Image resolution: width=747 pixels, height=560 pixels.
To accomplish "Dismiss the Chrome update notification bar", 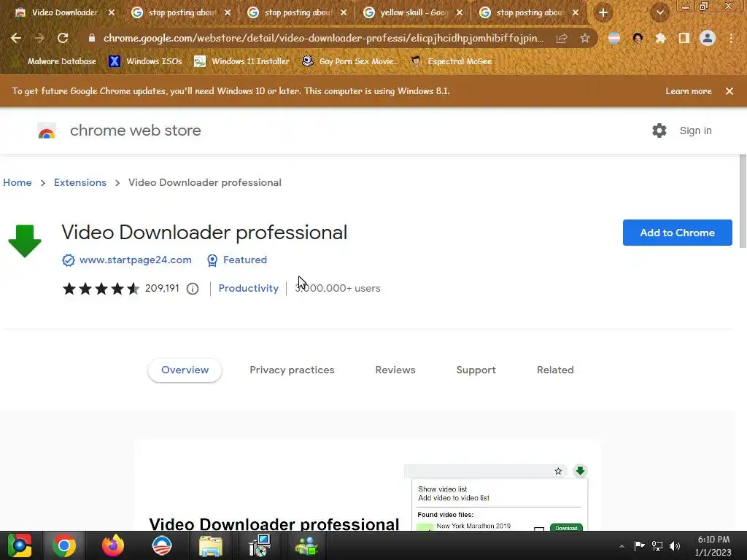I will 729,91.
